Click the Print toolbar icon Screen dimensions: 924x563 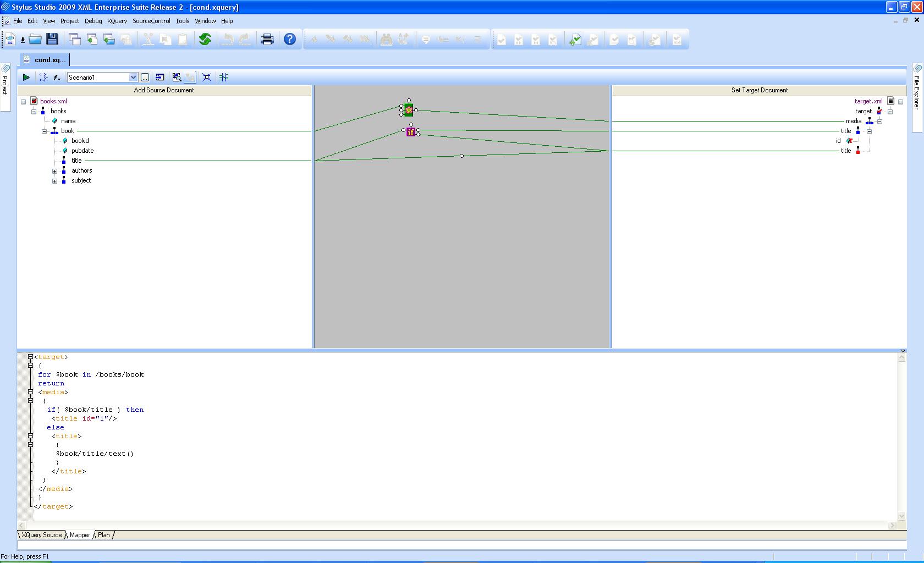click(x=267, y=39)
